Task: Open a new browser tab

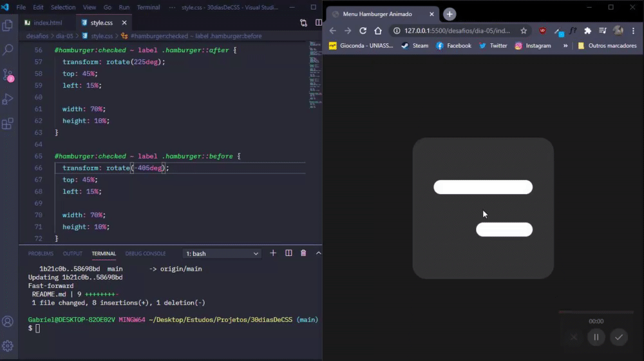Action: click(x=450, y=14)
